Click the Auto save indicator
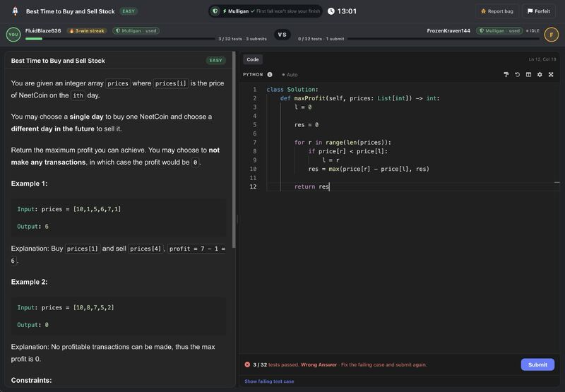This screenshot has width=565, height=392. pos(290,75)
